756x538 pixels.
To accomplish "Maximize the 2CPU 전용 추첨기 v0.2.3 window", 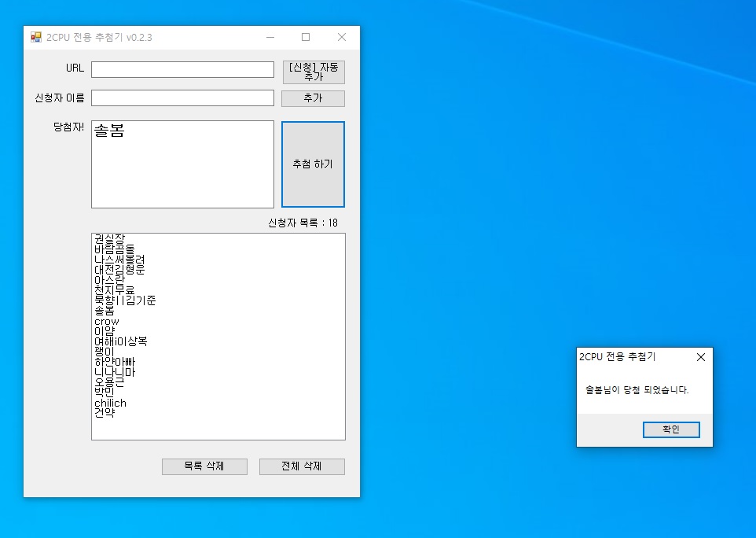I will [306, 37].
